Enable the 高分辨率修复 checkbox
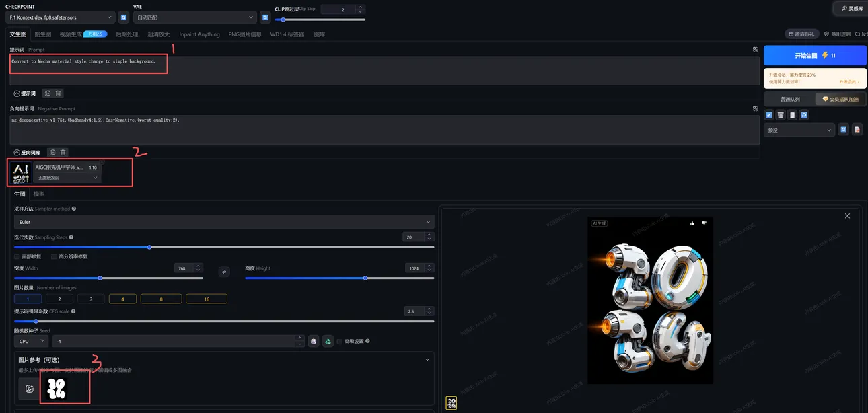The height and width of the screenshot is (413, 868). 55,256
